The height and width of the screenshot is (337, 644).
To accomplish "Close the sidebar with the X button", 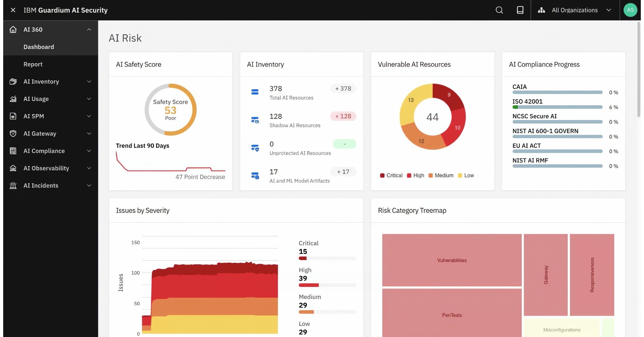I will (x=13, y=10).
